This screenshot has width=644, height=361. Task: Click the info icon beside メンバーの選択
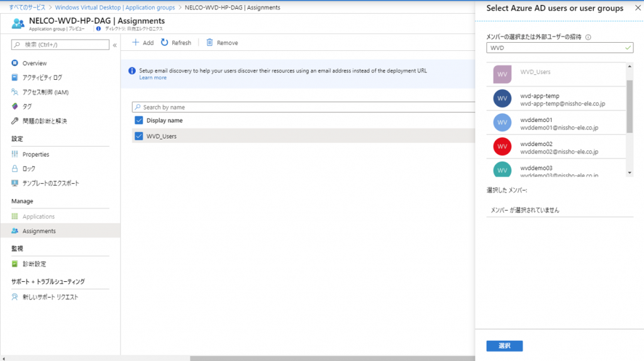[588, 37]
